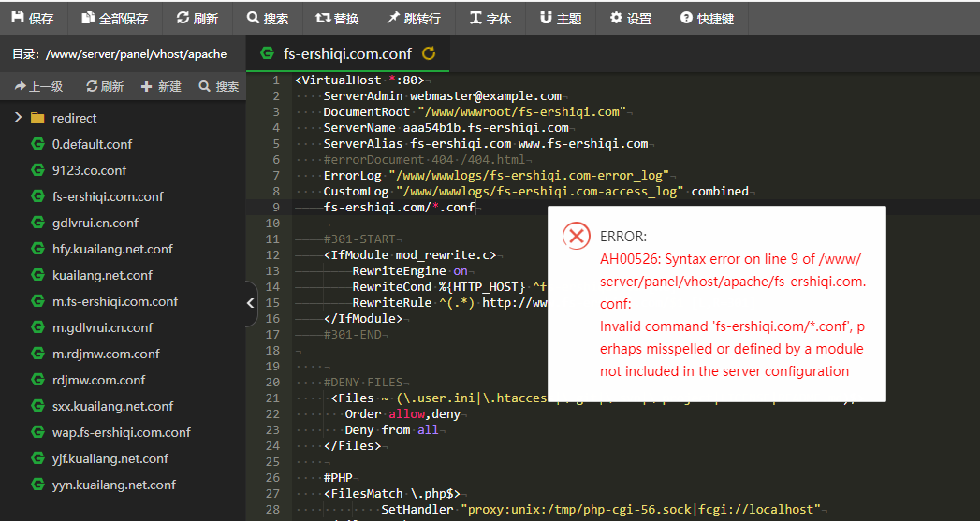The width and height of the screenshot is (980, 521).
Task: Open the 0.default.conf file
Action: (92, 144)
